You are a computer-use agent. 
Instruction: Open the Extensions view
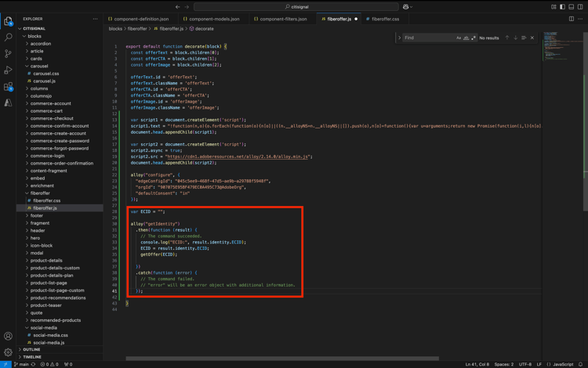9,87
